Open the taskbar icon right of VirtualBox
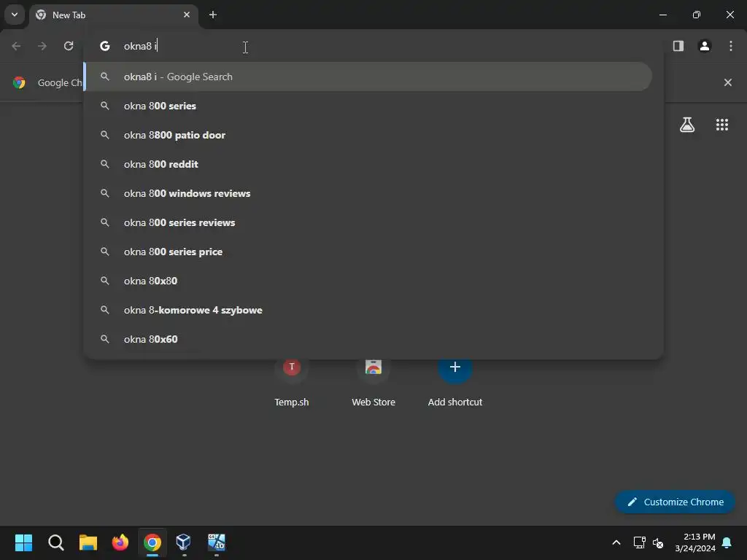The image size is (747, 560). pos(216,542)
